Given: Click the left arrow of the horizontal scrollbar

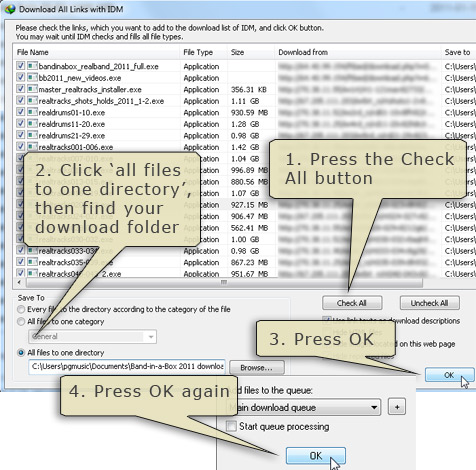Looking at the screenshot, I should 19,283.
